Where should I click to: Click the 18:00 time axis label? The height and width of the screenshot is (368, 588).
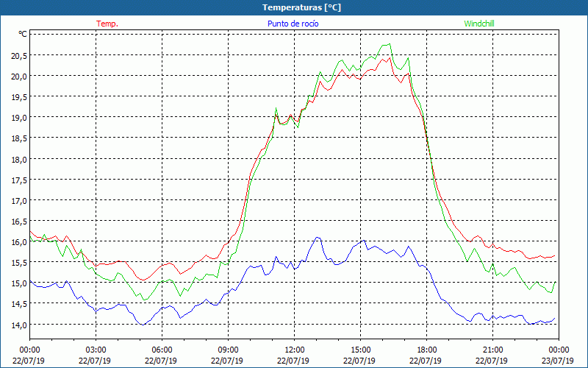[427, 350]
